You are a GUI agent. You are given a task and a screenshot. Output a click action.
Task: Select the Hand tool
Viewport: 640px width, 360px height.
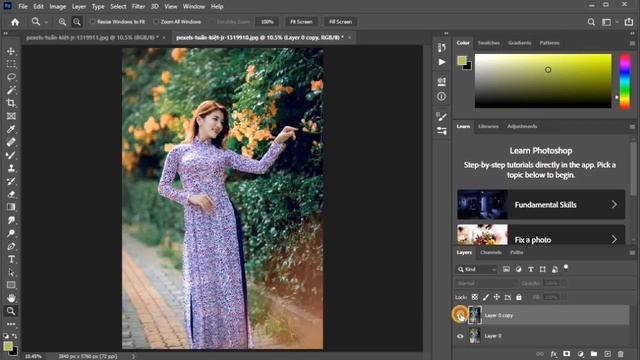pos(11,298)
